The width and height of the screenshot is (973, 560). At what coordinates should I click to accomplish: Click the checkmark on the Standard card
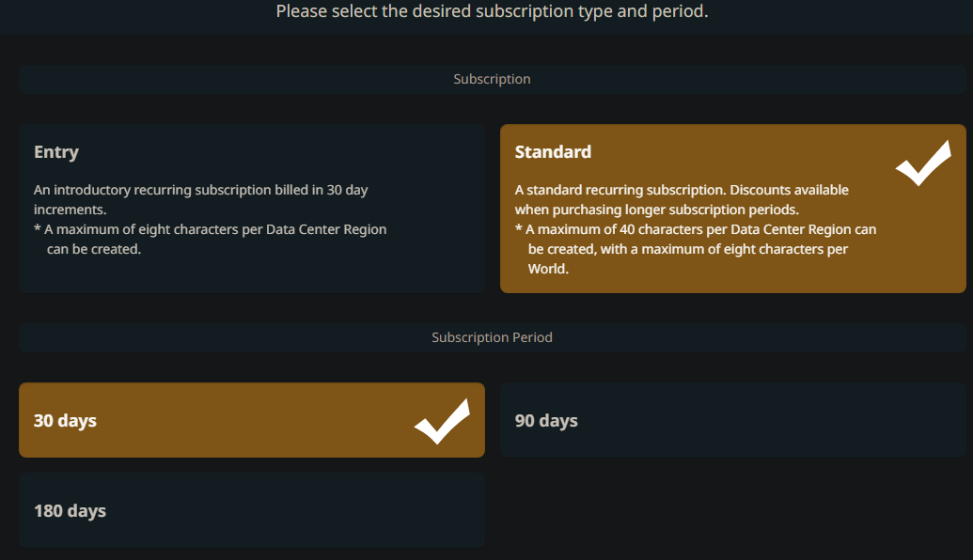[x=922, y=163]
